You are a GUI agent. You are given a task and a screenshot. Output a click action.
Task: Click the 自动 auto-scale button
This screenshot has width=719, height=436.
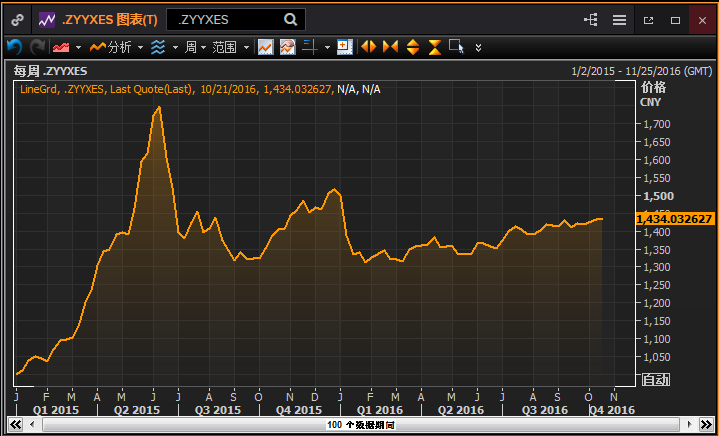[655, 379]
